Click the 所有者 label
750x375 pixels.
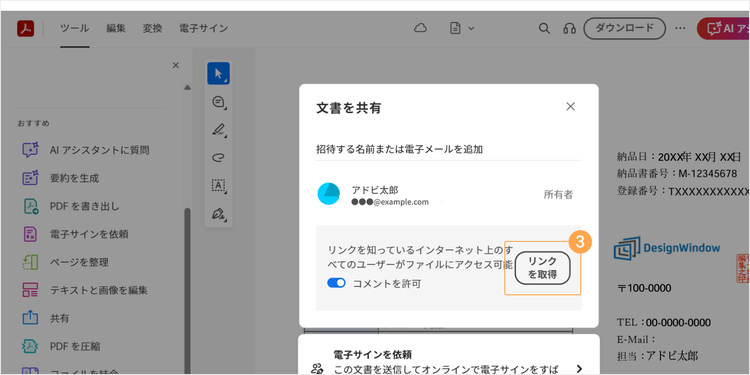click(x=558, y=195)
